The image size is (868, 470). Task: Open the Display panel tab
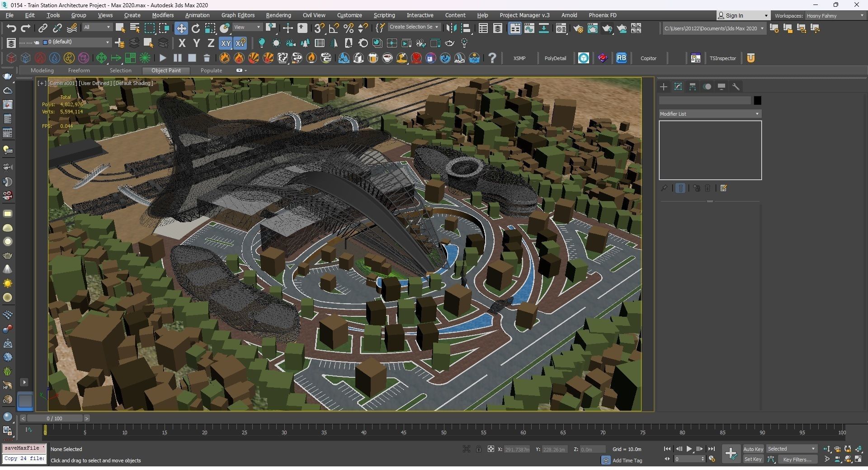(722, 86)
